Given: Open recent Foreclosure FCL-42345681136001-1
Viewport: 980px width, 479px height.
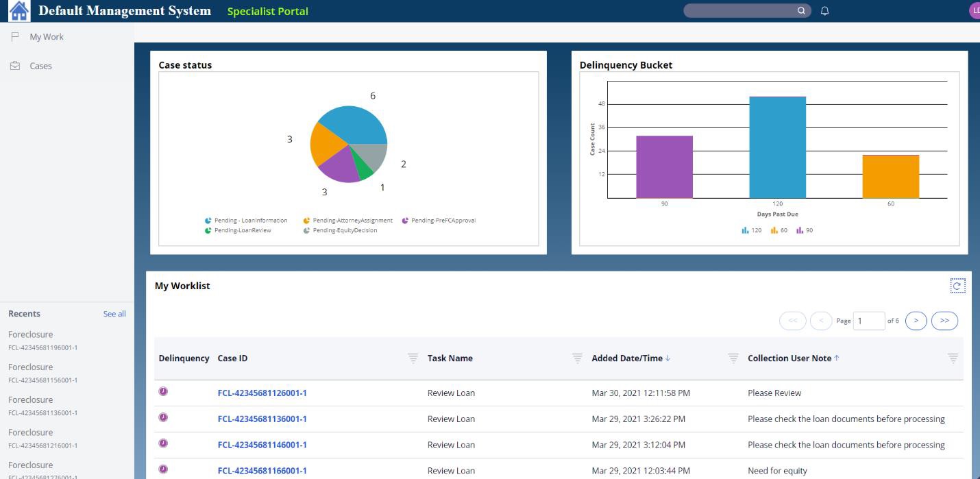Looking at the screenshot, I should (42, 406).
